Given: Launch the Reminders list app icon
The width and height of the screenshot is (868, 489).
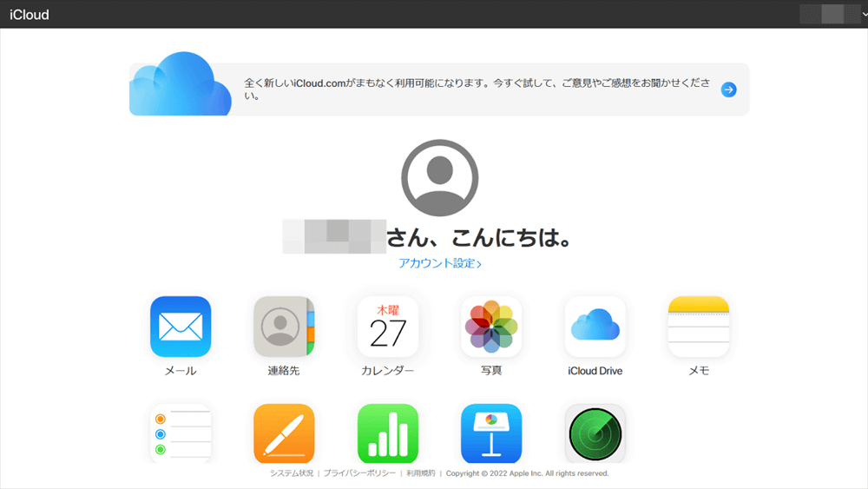Looking at the screenshot, I should pyautogui.click(x=181, y=433).
